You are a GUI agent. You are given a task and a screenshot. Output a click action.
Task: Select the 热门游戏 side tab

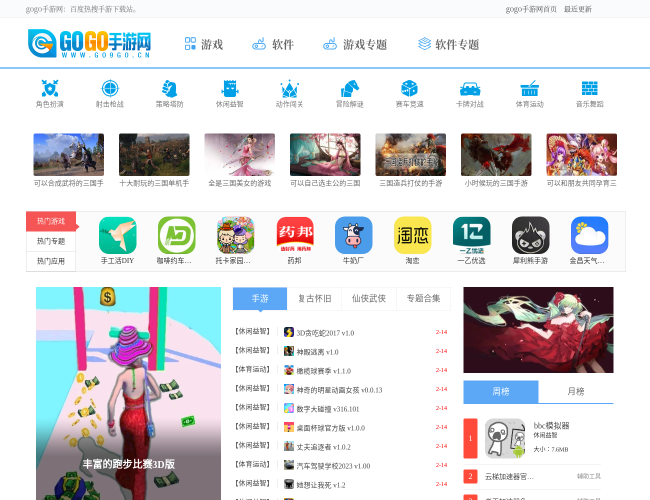(51, 221)
